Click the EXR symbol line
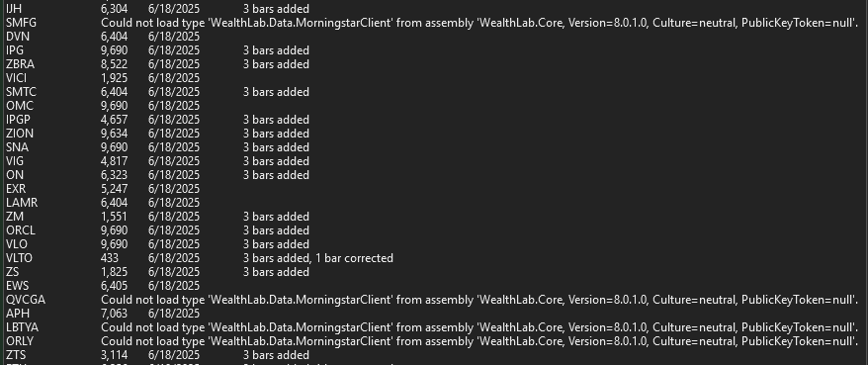868x365 pixels. click(434, 189)
